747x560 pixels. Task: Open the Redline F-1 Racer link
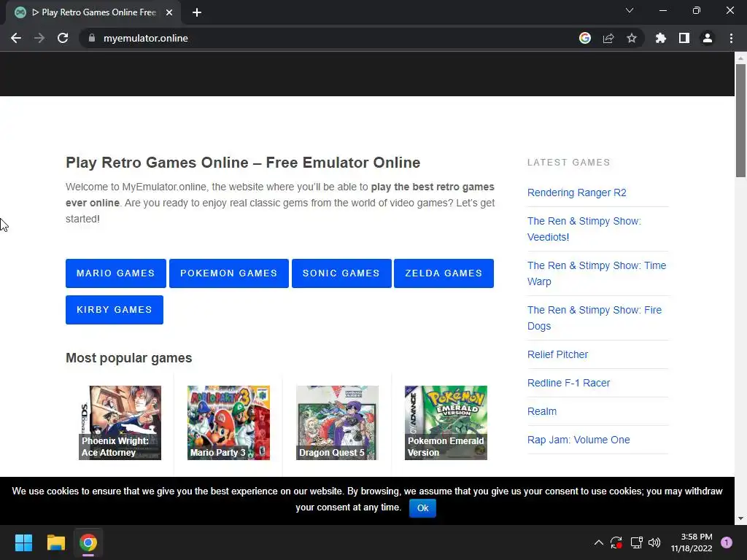pyautogui.click(x=568, y=384)
